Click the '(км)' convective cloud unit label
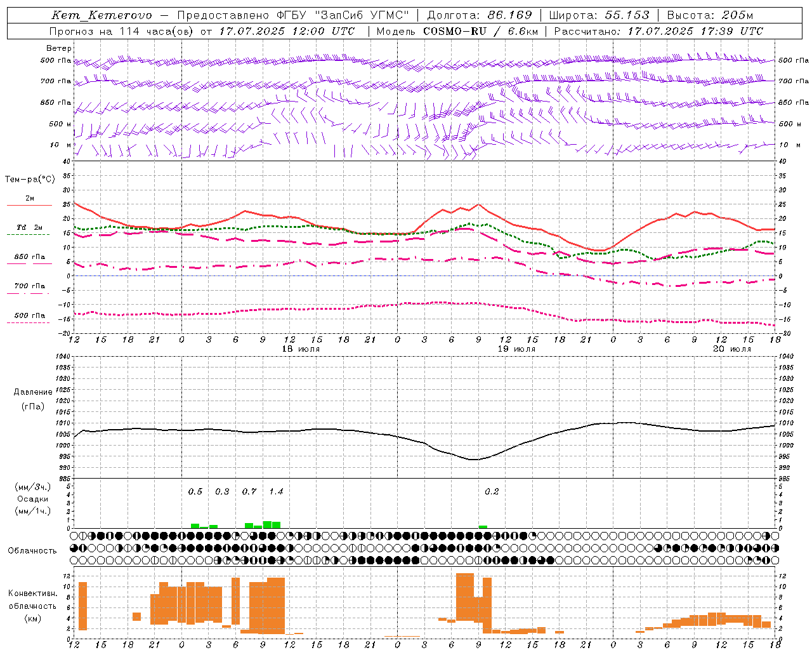Image resolution: width=812 pixels, height=650 pixels. coord(33,618)
